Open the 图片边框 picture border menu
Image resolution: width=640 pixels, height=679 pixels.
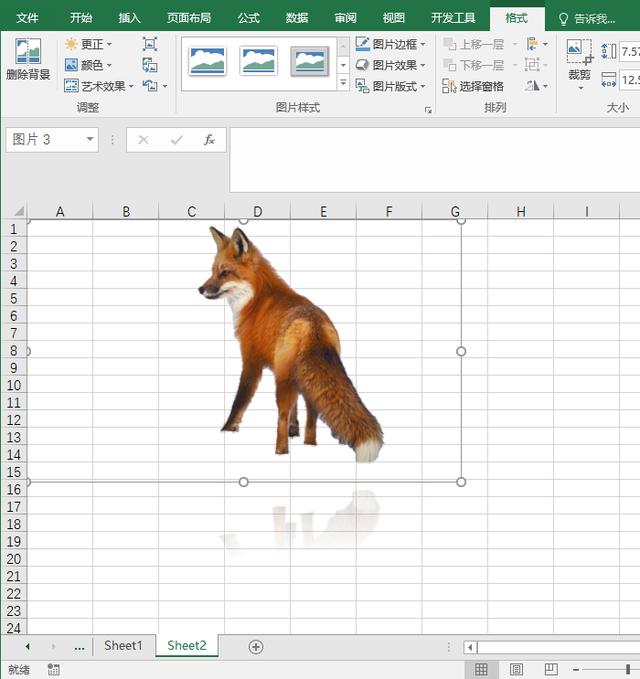point(391,44)
